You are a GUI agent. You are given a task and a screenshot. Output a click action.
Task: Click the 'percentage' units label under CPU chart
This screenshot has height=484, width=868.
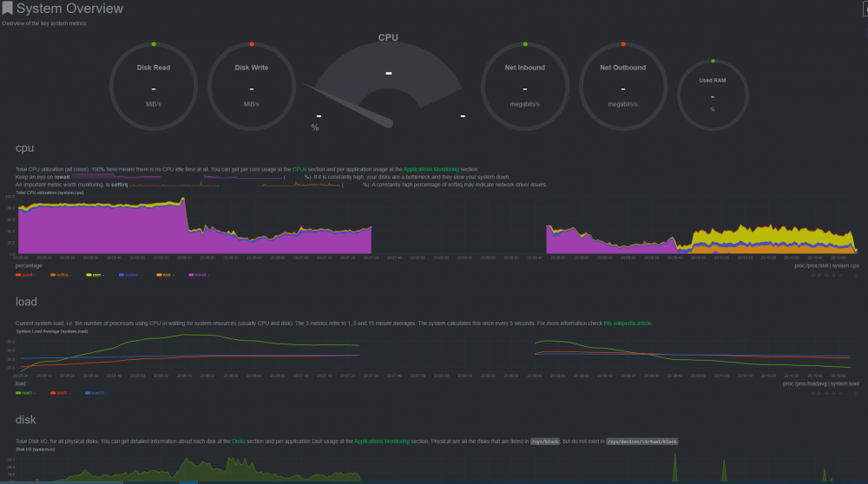point(29,265)
